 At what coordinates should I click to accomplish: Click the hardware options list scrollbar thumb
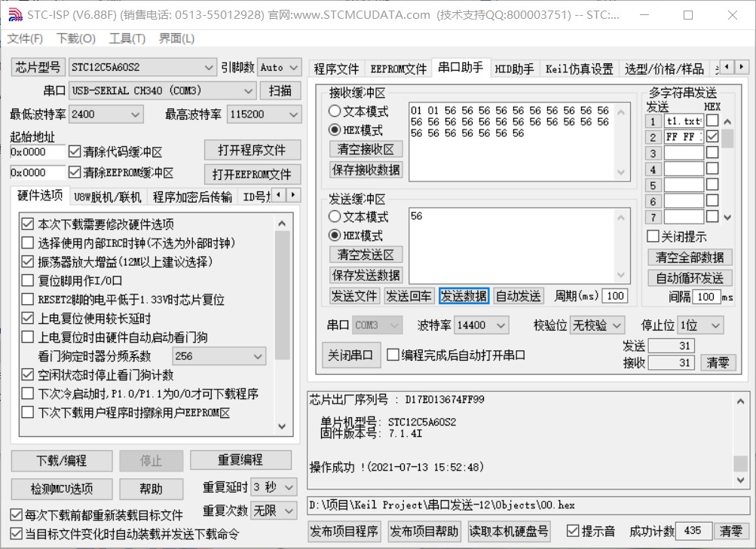tap(282, 295)
